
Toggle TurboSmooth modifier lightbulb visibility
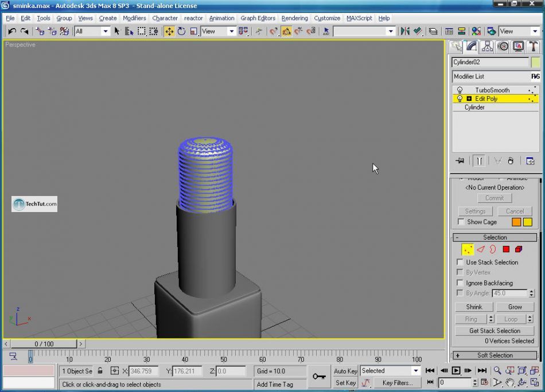[460, 90]
